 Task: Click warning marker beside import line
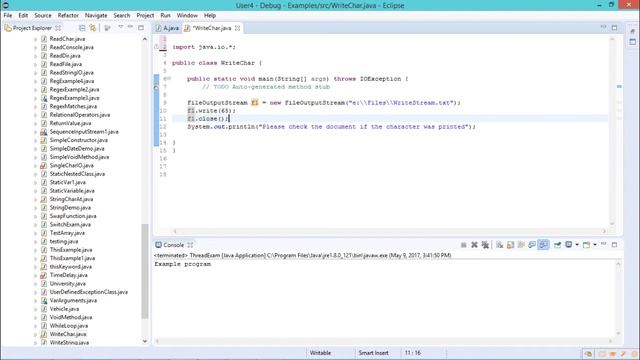point(156,47)
